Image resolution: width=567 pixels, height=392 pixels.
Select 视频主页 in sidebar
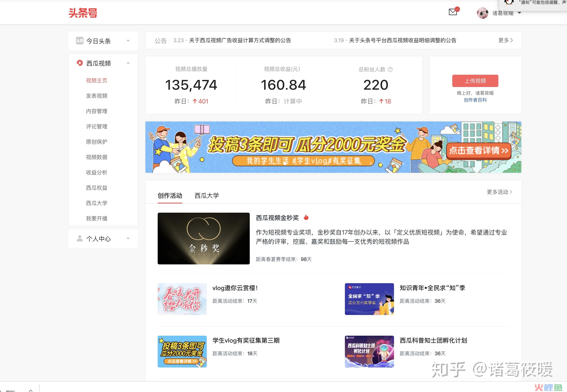pos(97,80)
